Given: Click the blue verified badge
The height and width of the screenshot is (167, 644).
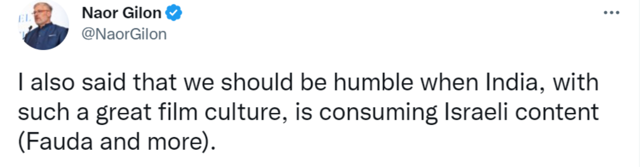Looking at the screenshot, I should (x=174, y=13).
